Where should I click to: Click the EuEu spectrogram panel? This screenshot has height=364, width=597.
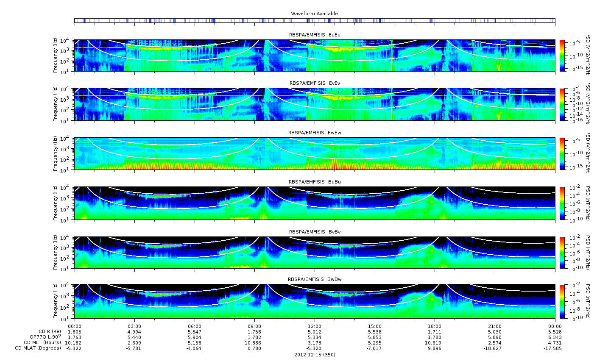(x=315, y=56)
